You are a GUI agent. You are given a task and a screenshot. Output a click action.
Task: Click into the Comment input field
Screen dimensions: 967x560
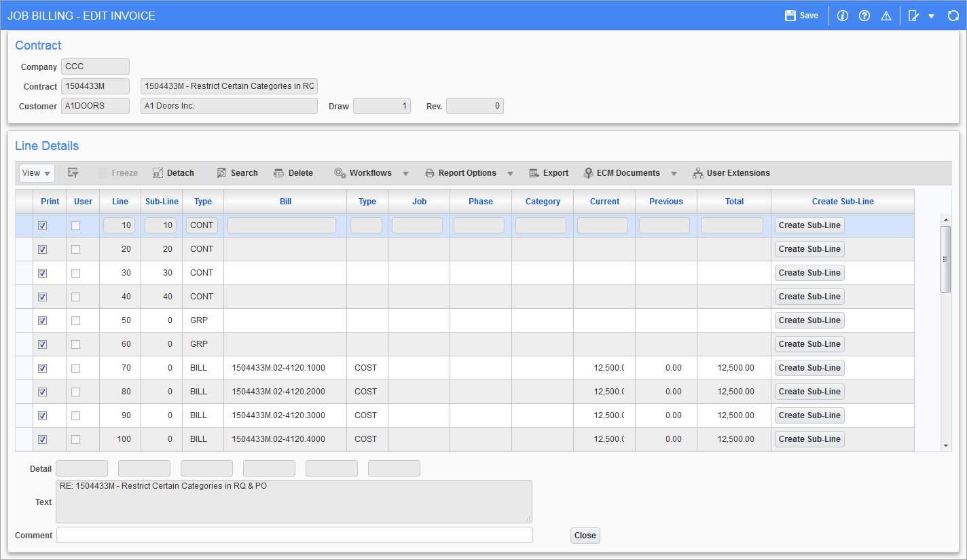(x=295, y=536)
